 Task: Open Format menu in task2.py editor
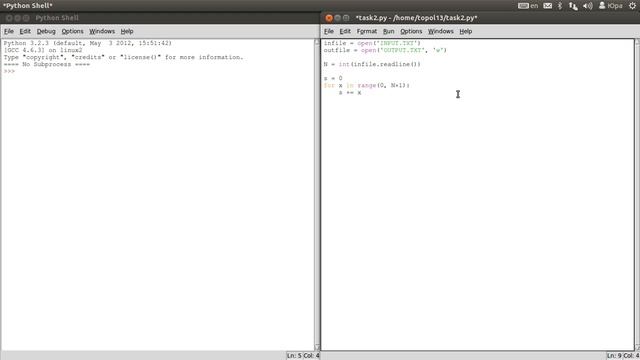(367, 31)
